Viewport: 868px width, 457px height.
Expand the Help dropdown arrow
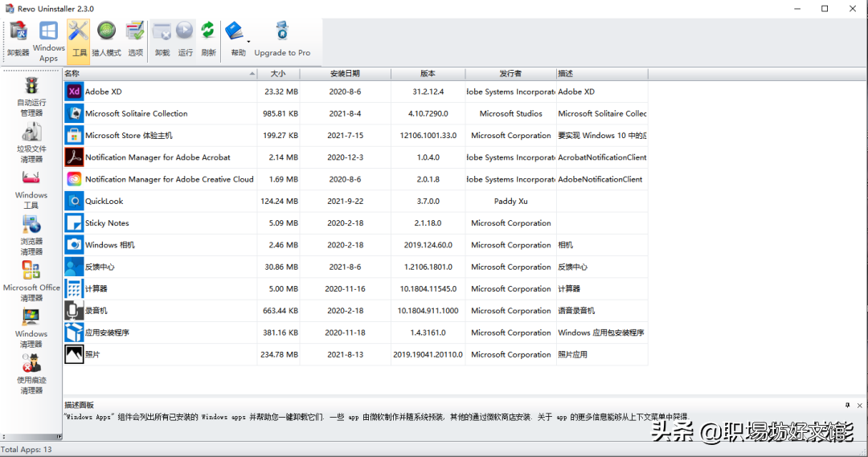click(x=248, y=42)
